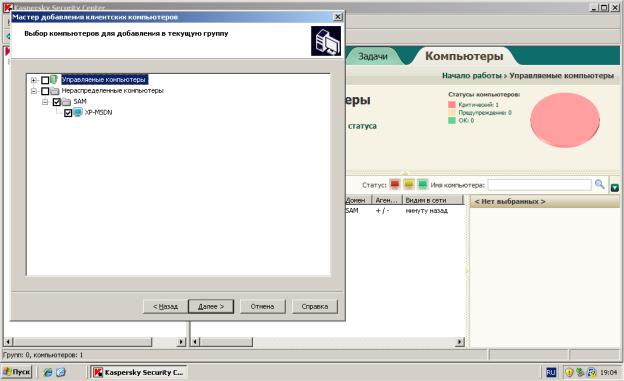This screenshot has height=381, width=624.
Task: Toggle the red critical status filter
Action: coord(395,185)
